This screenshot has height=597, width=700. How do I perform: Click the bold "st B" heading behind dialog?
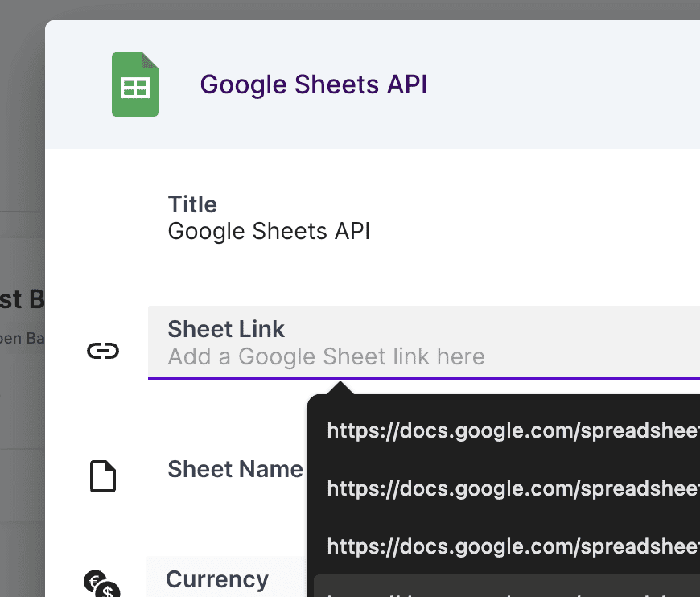pyautogui.click(x=23, y=299)
